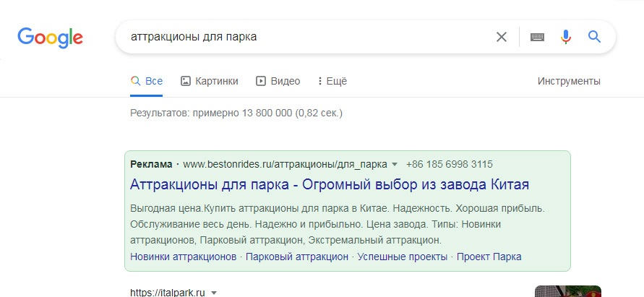Click www.bestonrides.ru ad URL text
Screen dimensions: 644x297
[285, 165]
